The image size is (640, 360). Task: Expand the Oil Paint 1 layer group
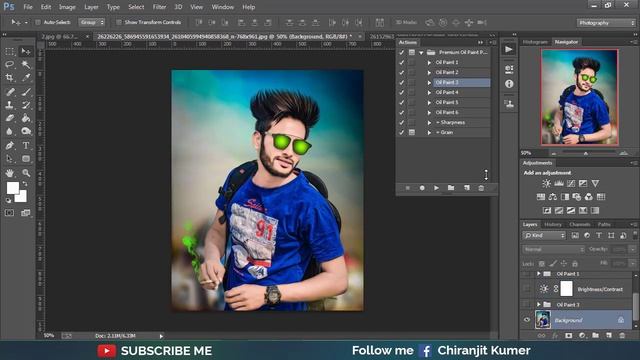click(x=539, y=273)
